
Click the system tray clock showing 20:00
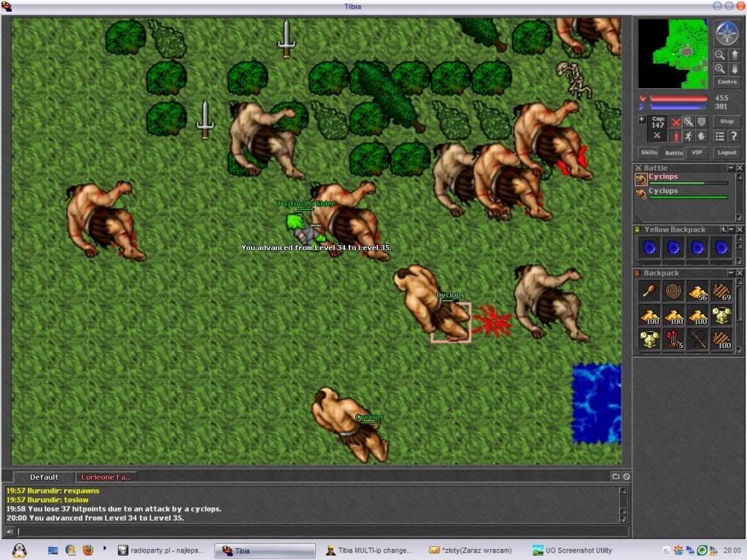(x=732, y=551)
